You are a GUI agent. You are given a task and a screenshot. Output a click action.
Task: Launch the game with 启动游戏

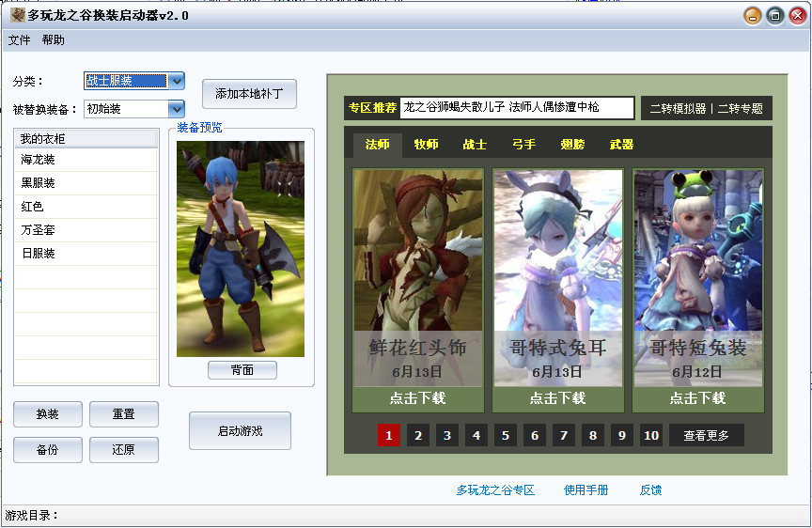point(240,431)
